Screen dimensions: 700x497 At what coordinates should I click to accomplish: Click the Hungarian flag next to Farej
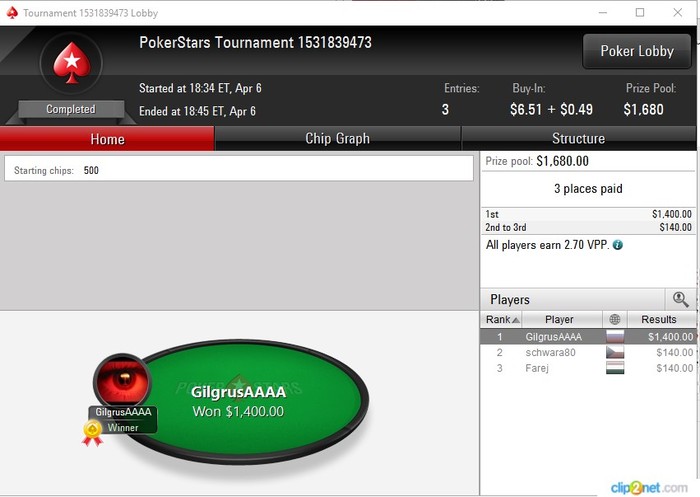[x=615, y=368]
